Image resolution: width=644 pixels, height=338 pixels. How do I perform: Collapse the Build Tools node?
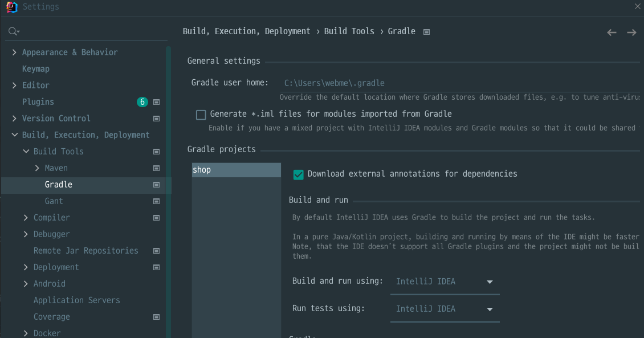[26, 151]
